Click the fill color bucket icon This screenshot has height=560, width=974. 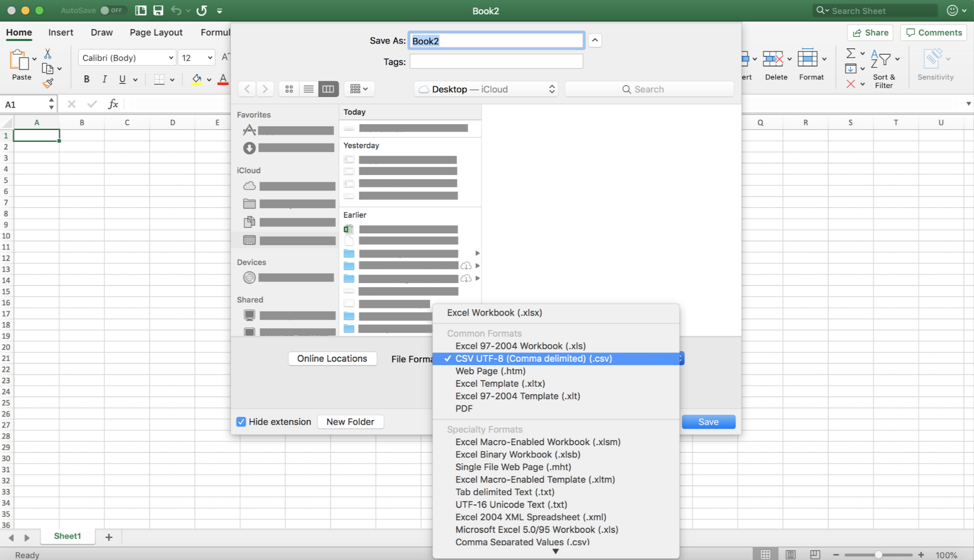click(x=196, y=79)
